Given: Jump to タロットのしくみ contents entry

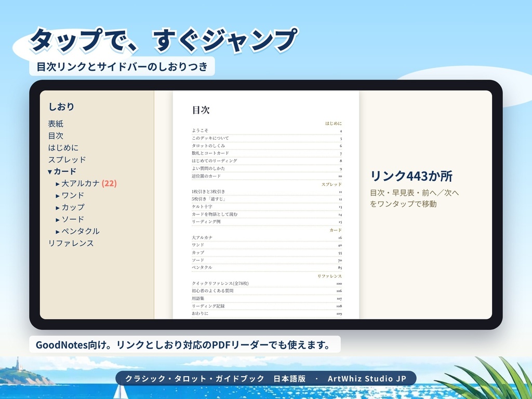Looking at the screenshot, I should [267, 145].
